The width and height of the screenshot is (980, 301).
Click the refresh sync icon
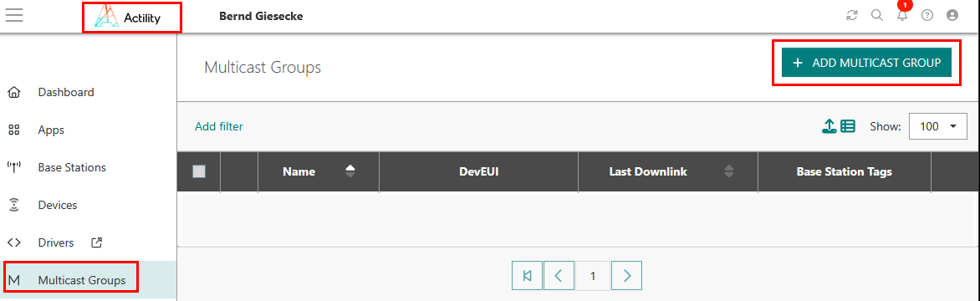852,16
